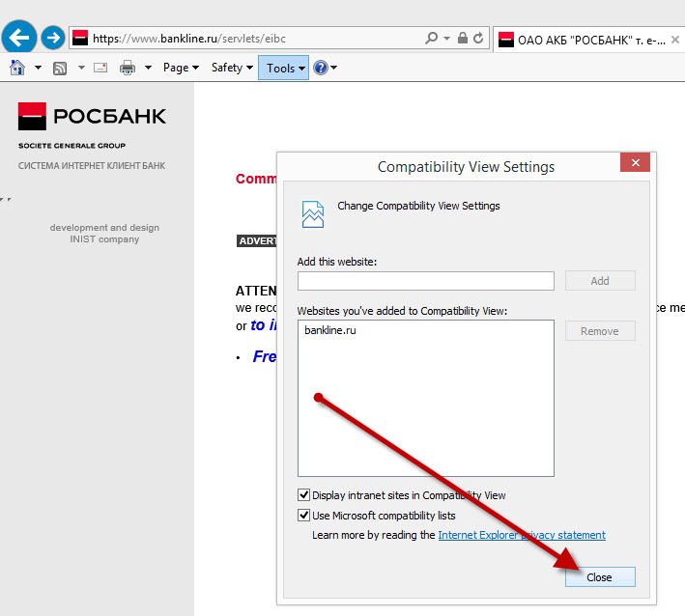
Task: Click the security lock icon in the address bar
Action: tap(463, 38)
